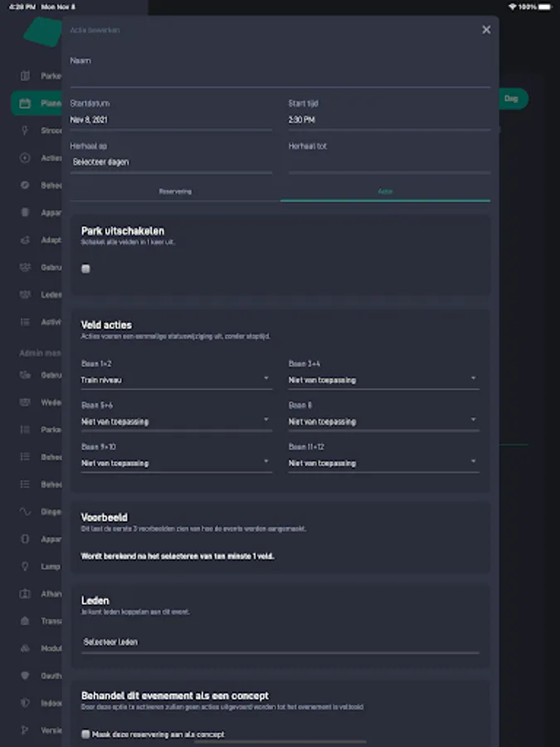The height and width of the screenshot is (747, 560).
Task: Enable the Park uitschakelen checkbox
Action: (86, 269)
